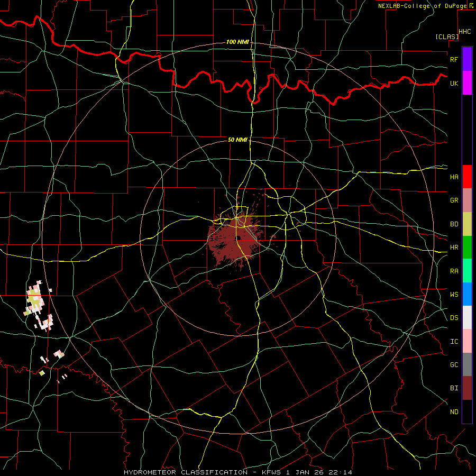Click the BI dark red legend swatch
The width and height of the screenshot is (476, 476).
click(467, 388)
